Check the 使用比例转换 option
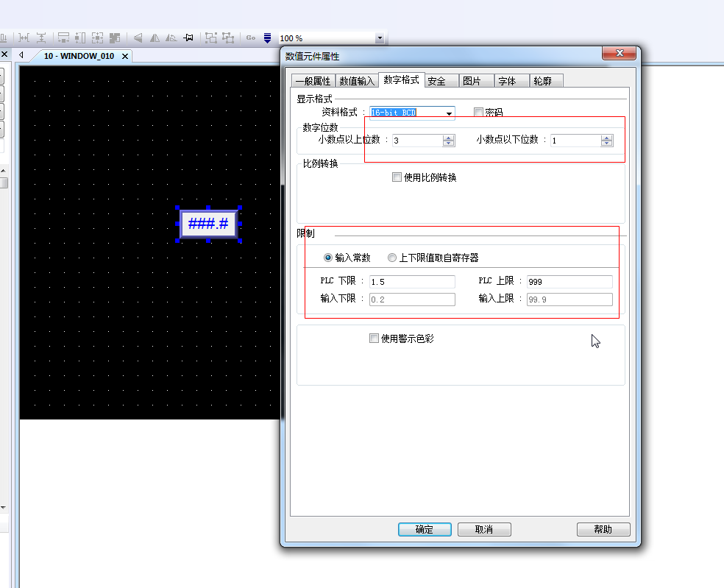This screenshot has width=724, height=588. pos(397,177)
